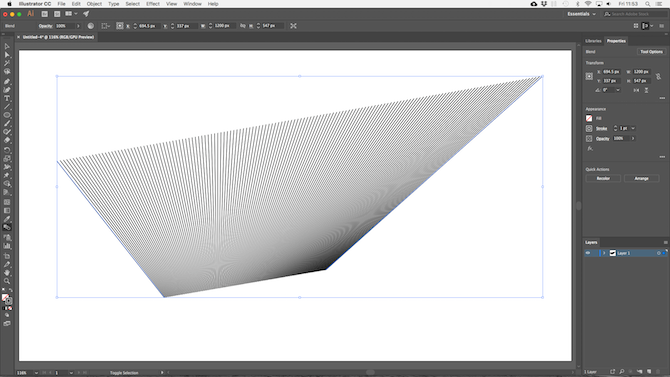Click the Flip Horizontal icon in Transform
Image resolution: width=670 pixels, height=377 pixels.
637,90
